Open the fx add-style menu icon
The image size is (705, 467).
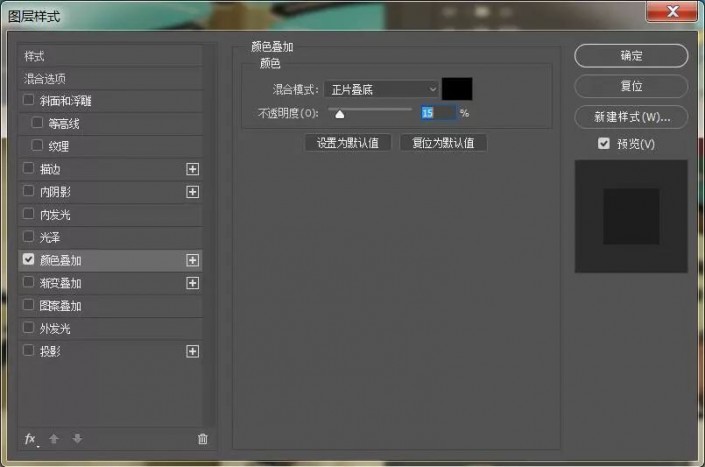pyautogui.click(x=30, y=439)
